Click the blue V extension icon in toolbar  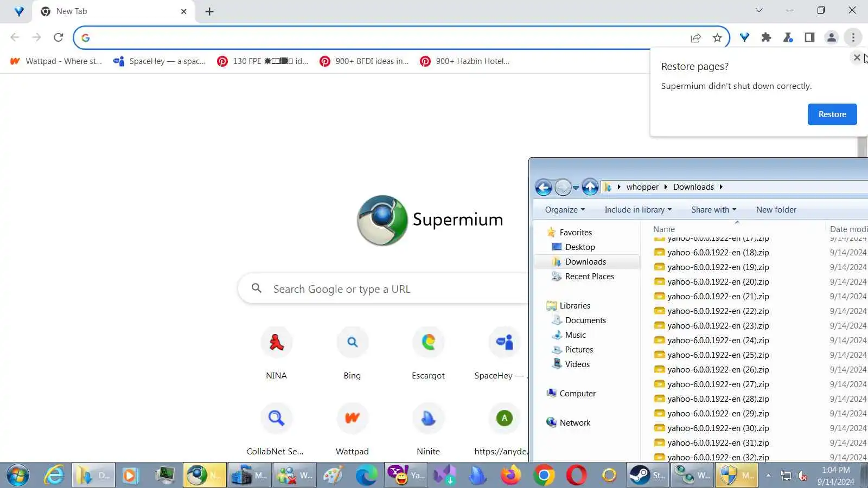(x=744, y=37)
